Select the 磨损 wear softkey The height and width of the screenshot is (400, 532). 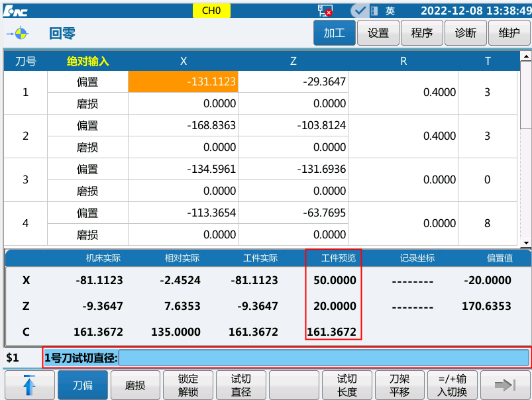click(x=135, y=385)
